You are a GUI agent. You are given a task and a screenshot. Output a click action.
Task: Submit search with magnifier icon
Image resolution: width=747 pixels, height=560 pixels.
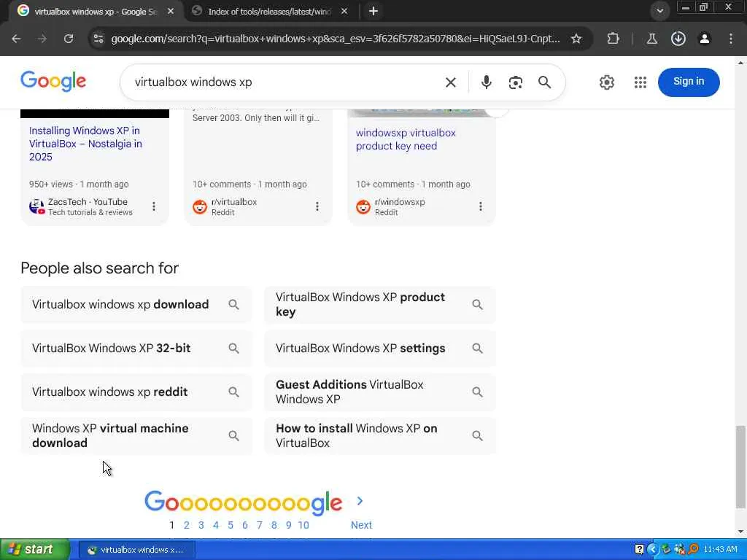click(x=544, y=82)
